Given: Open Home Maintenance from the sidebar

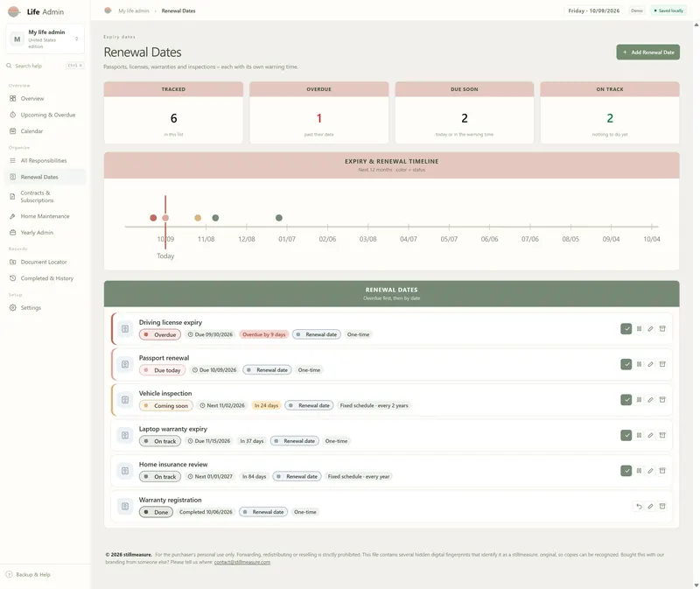Looking at the screenshot, I should [x=45, y=216].
